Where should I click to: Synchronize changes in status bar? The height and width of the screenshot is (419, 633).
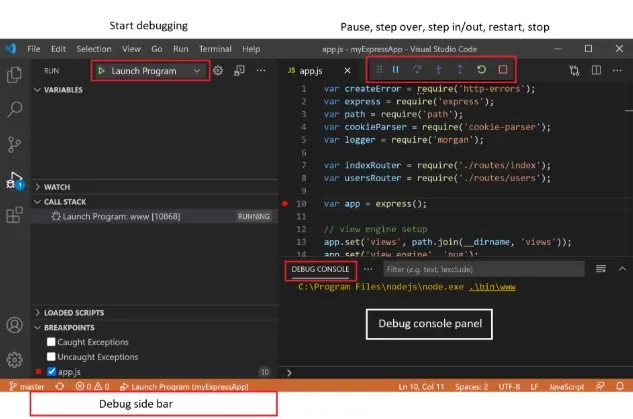point(60,386)
